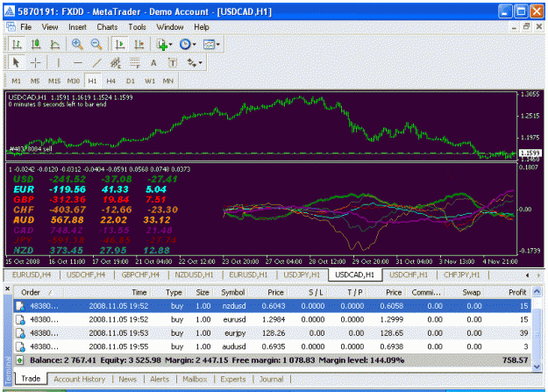Switch to M1 timeframe

pyautogui.click(x=17, y=82)
